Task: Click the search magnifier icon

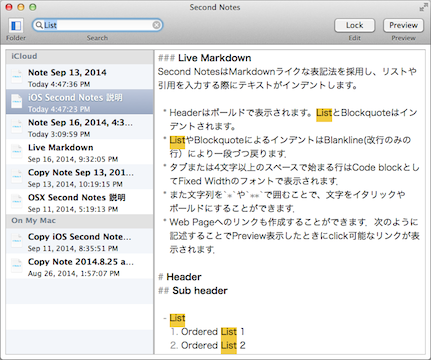Action: point(39,25)
